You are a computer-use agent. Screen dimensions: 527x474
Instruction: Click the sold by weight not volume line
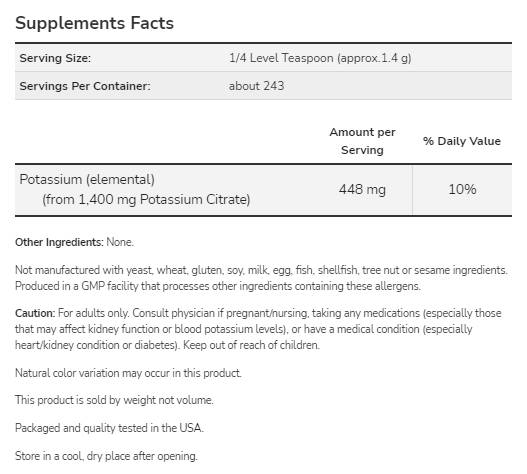click(x=114, y=400)
